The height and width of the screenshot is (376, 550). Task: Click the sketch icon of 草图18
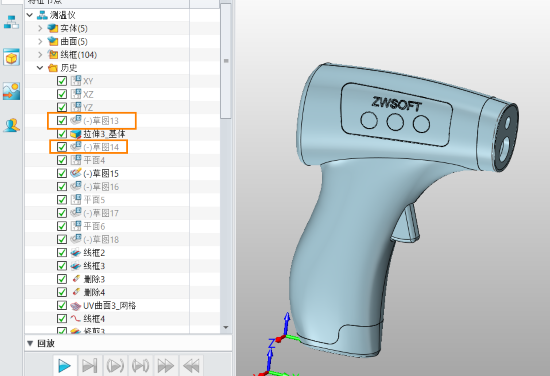coord(76,239)
